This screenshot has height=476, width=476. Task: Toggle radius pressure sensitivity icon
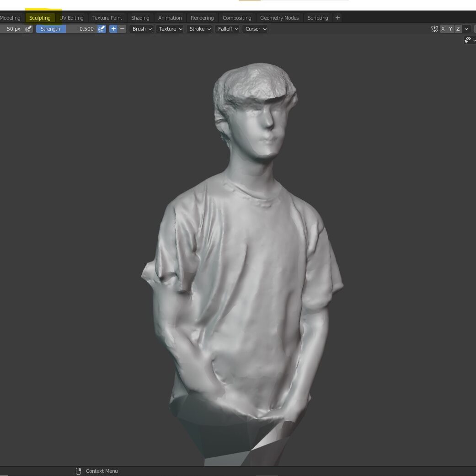pyautogui.click(x=28, y=29)
